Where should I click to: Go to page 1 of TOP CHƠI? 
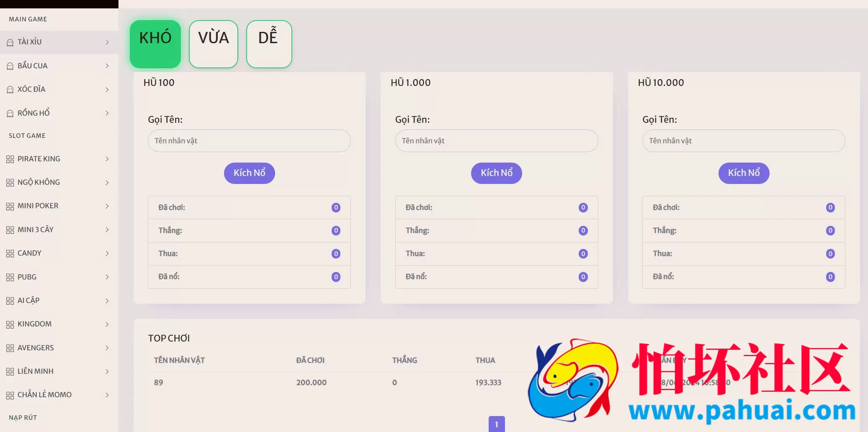(x=497, y=424)
